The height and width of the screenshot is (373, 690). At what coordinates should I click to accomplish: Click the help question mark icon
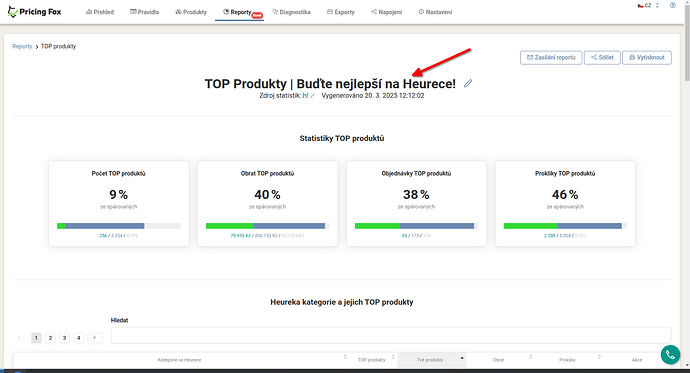pyautogui.click(x=672, y=6)
